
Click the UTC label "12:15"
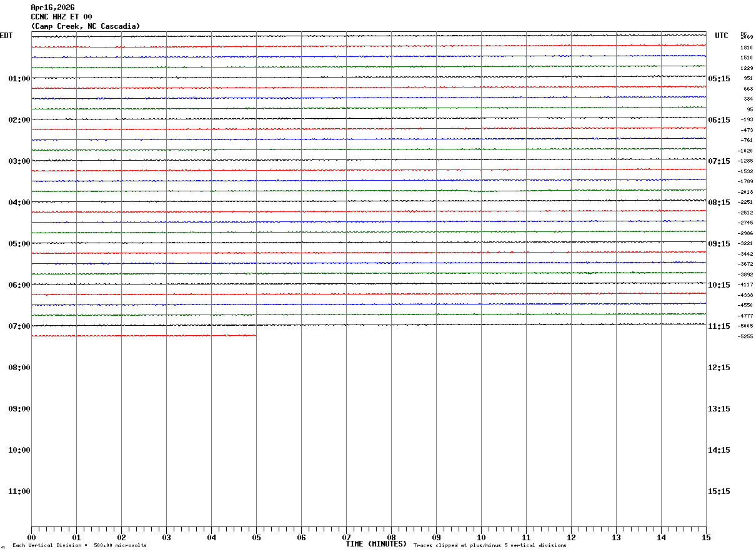(719, 368)
